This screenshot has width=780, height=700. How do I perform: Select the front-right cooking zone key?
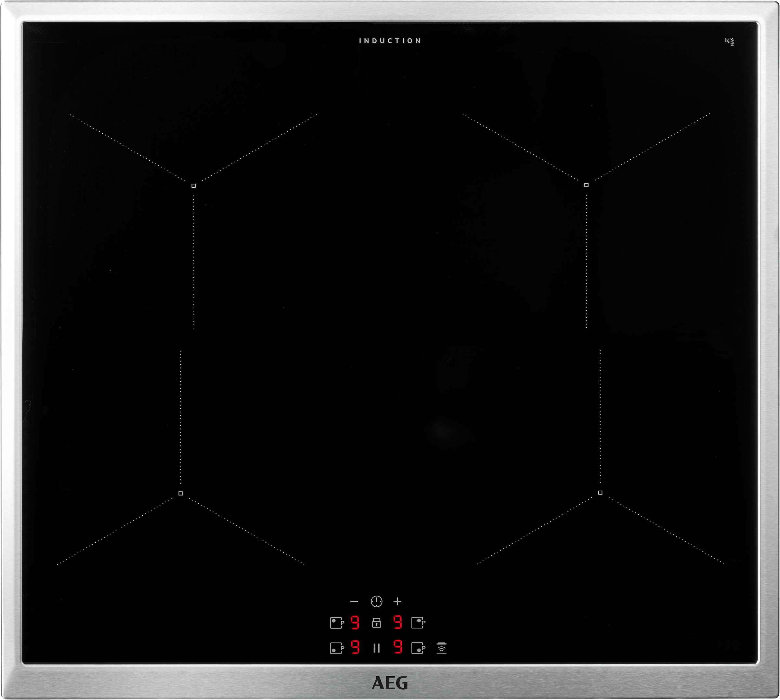click(x=418, y=648)
